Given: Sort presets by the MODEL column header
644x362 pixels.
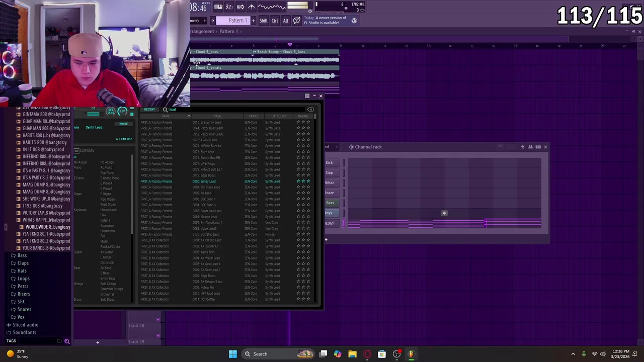Looking at the screenshot, I should [254, 116].
